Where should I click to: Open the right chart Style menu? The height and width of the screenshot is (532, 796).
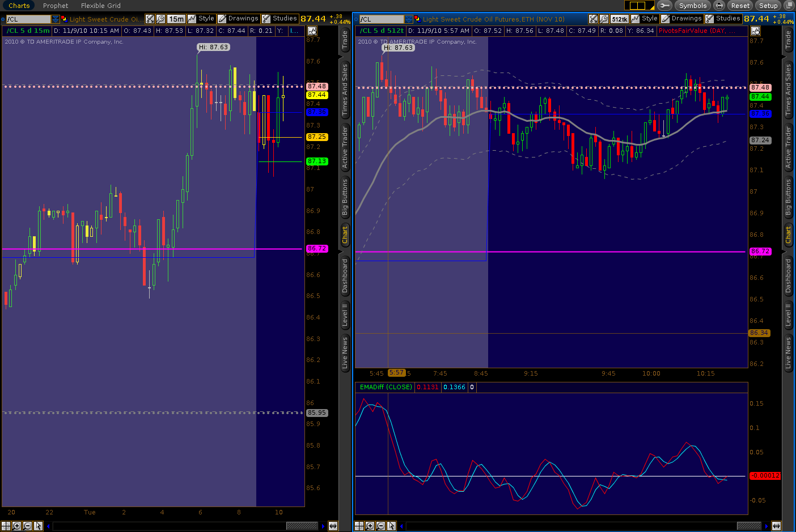coord(645,19)
